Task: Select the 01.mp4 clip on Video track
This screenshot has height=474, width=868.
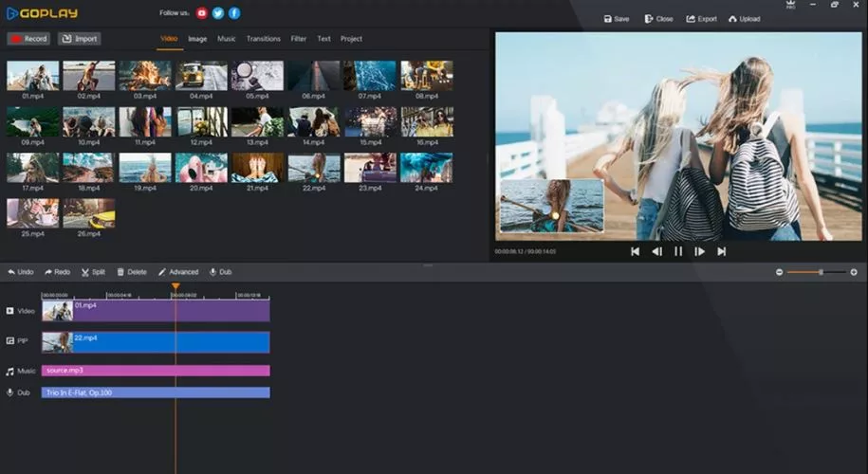Action: pos(157,311)
